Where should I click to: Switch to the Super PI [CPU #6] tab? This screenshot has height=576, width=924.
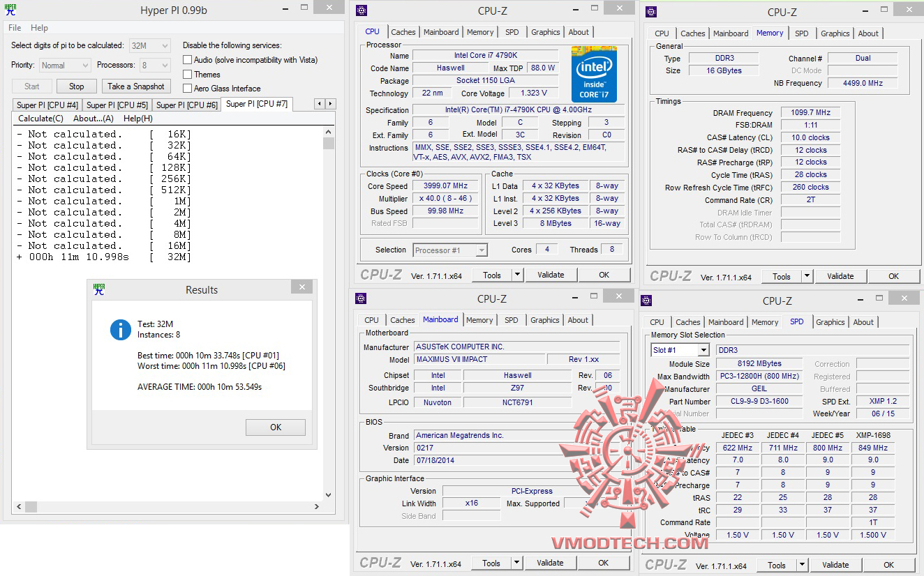tap(187, 105)
